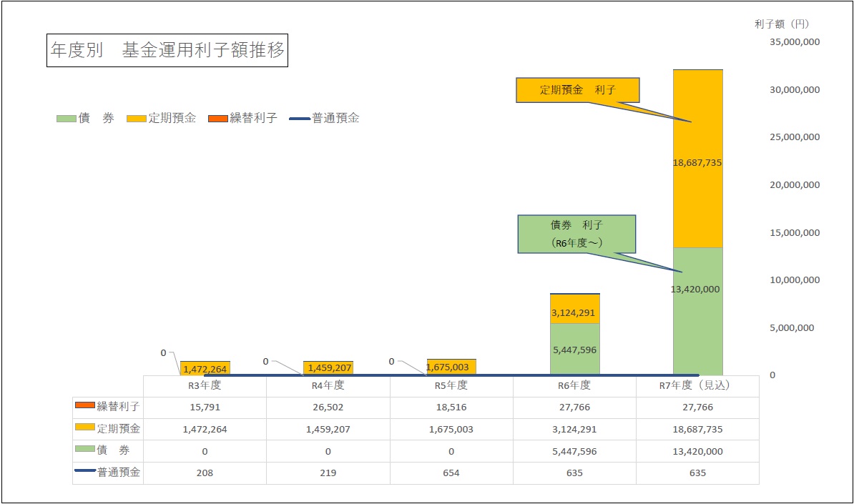
Task: Click the 1,675,003 data label on the R5 bar
Action: click(x=447, y=367)
